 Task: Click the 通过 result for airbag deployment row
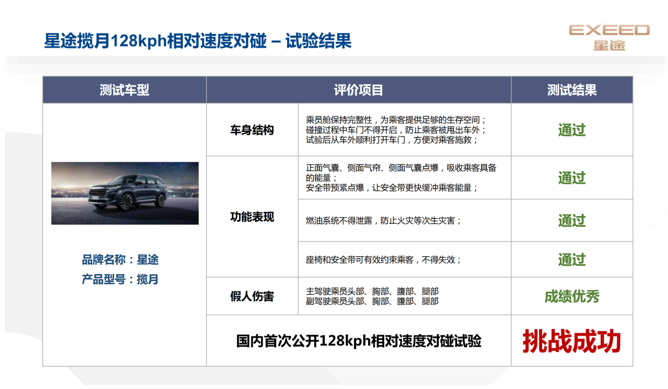point(572,178)
